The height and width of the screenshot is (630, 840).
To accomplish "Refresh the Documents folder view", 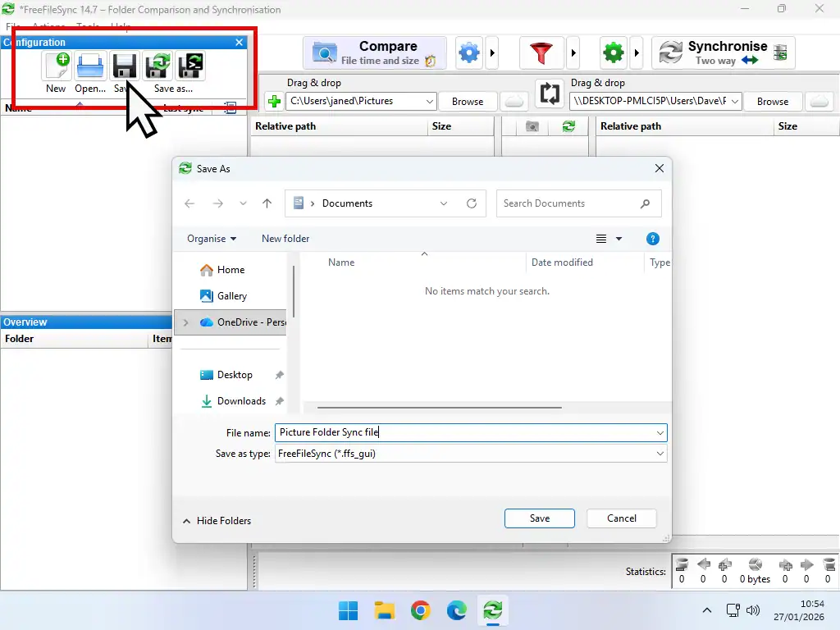I will (472, 203).
